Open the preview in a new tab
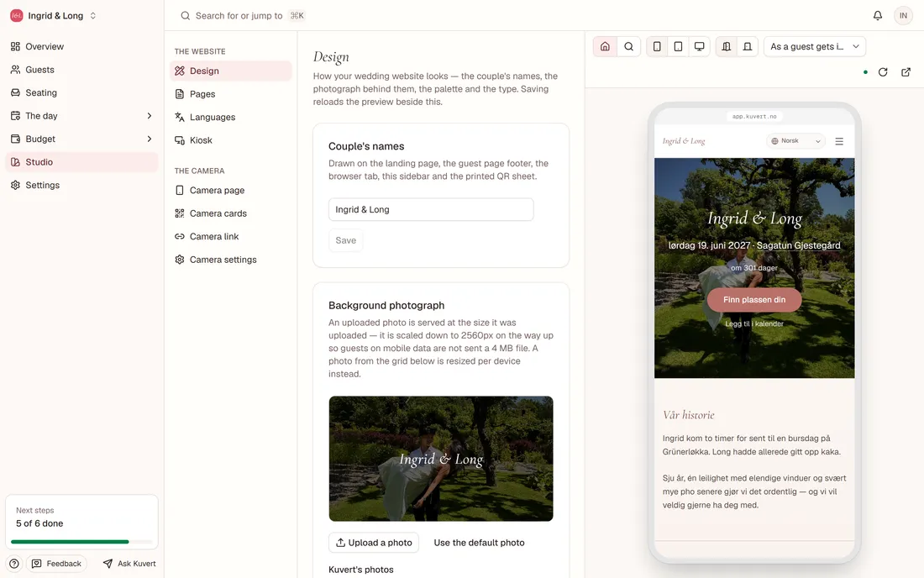Screen dimensions: 924x578 click(x=906, y=72)
